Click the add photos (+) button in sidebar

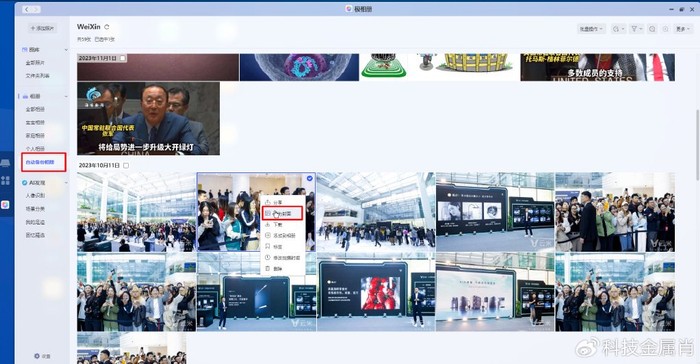click(x=42, y=28)
